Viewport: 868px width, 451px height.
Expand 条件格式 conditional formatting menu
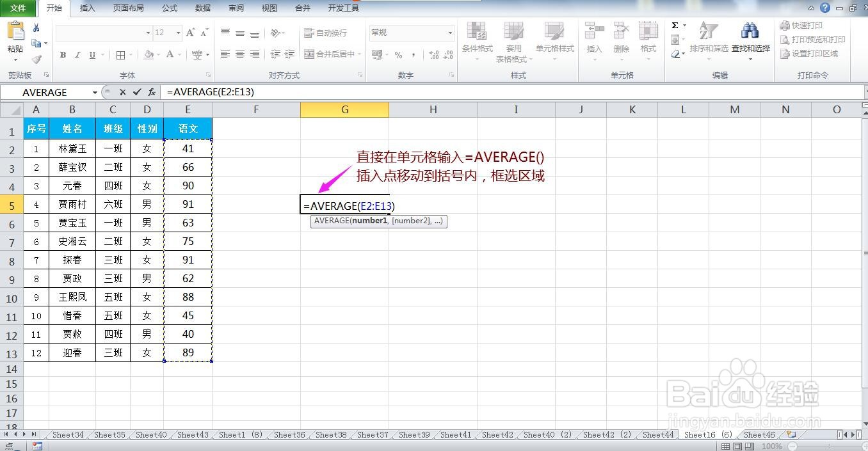click(x=477, y=42)
